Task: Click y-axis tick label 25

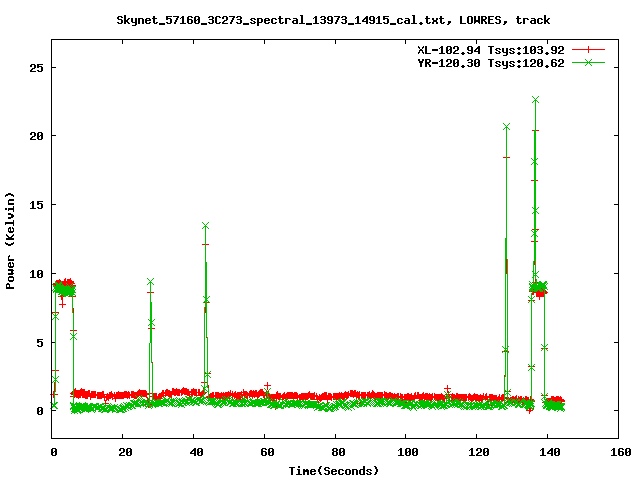Action: click(36, 68)
